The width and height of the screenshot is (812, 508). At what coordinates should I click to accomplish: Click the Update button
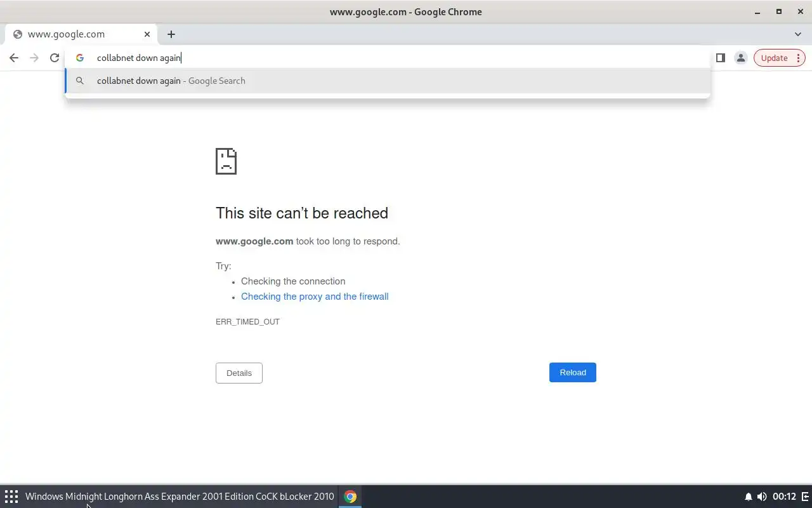[774, 58]
